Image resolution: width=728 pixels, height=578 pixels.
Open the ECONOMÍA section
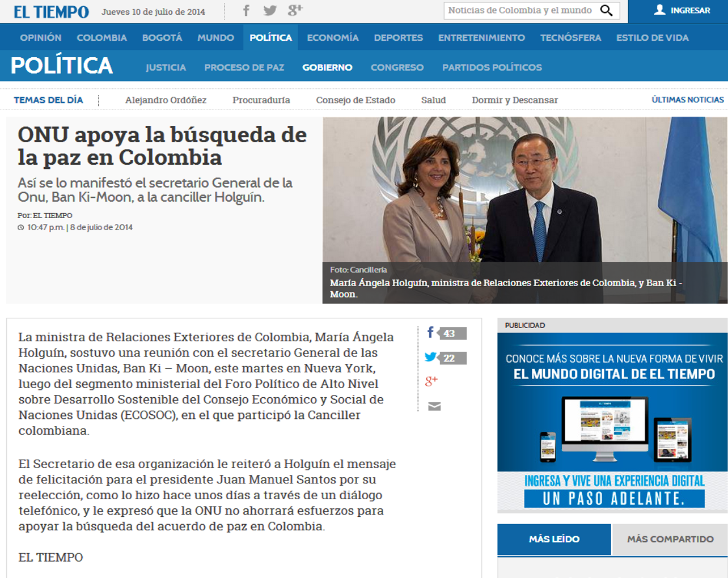pos(333,37)
